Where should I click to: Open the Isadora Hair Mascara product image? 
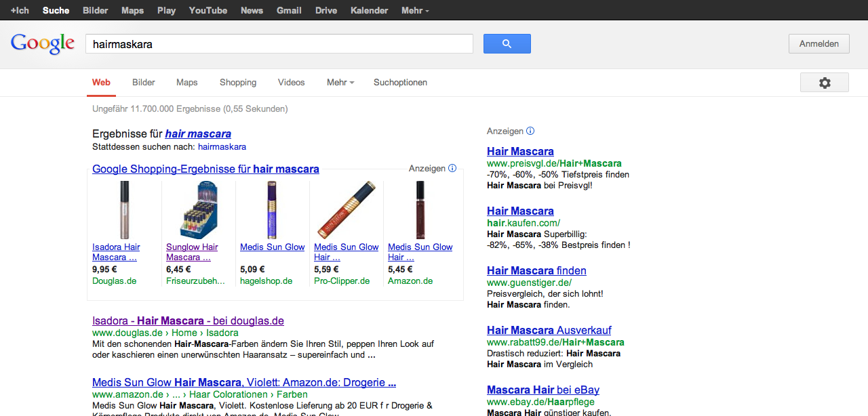[x=124, y=210]
